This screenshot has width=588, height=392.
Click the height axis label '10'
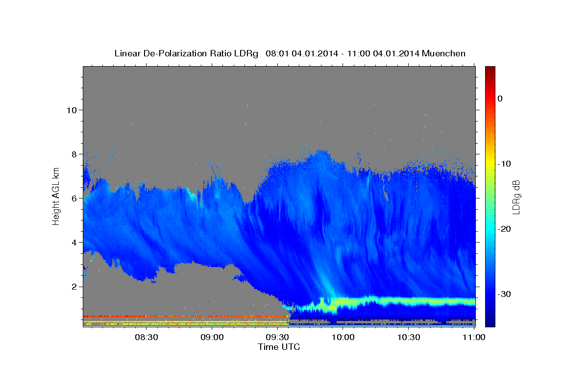click(73, 110)
